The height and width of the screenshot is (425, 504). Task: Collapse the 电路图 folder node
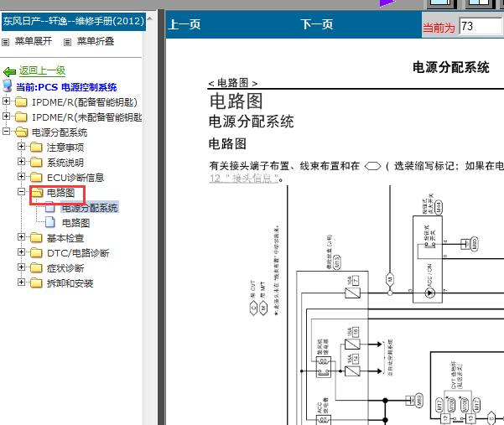coord(21,192)
